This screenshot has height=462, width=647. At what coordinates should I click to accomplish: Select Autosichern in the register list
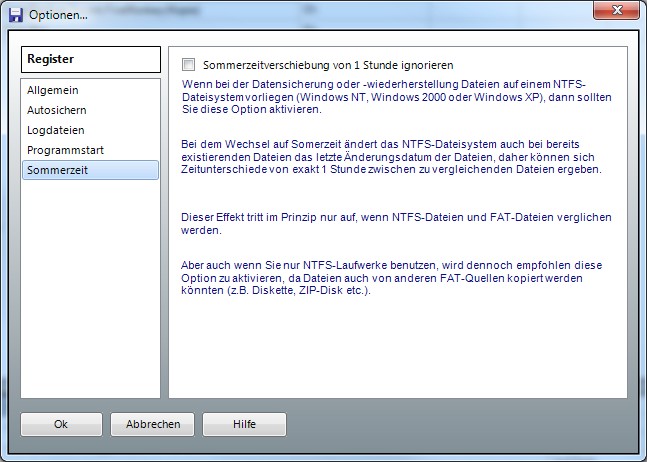pos(56,110)
